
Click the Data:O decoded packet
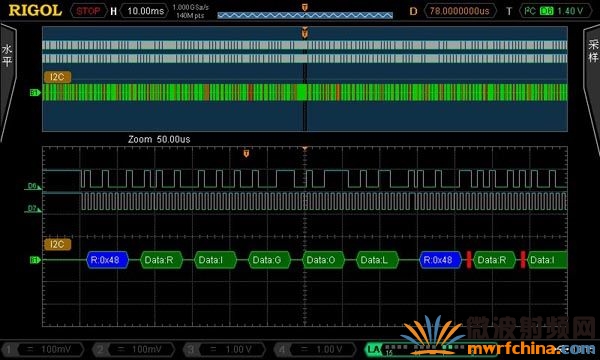323,260
